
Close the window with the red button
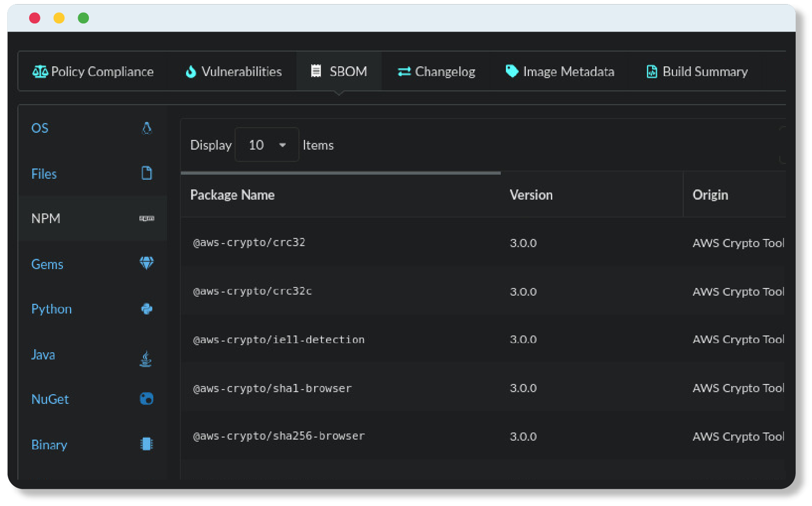(x=35, y=18)
